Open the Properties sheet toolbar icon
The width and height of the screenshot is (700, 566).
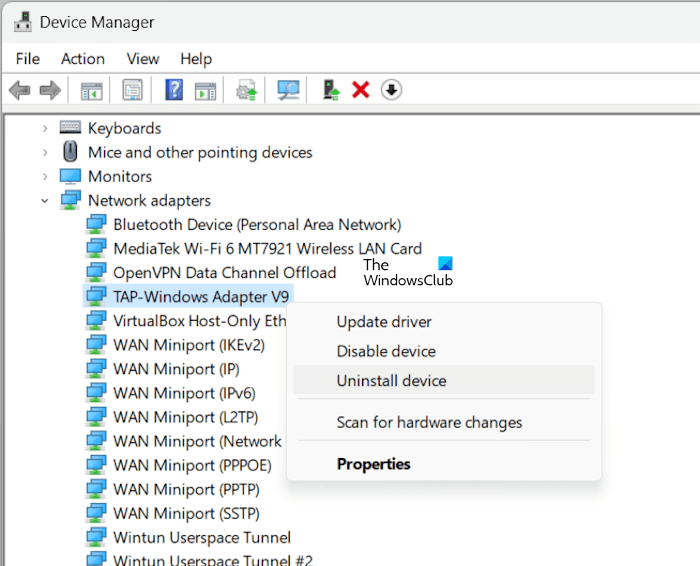132,90
